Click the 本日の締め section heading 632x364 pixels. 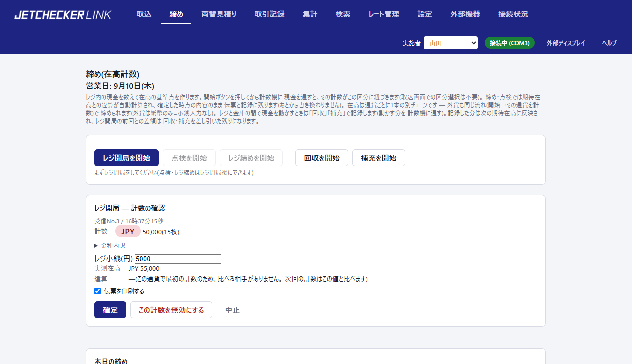click(111, 361)
